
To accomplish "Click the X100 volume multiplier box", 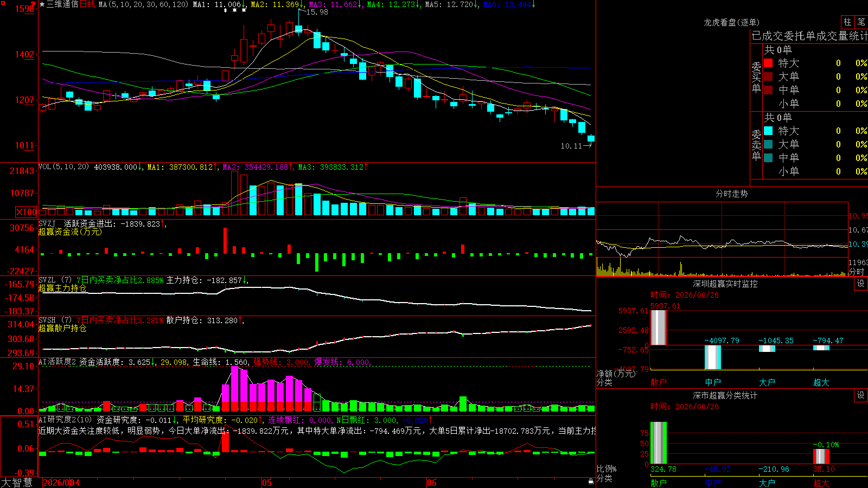I will (x=27, y=213).
